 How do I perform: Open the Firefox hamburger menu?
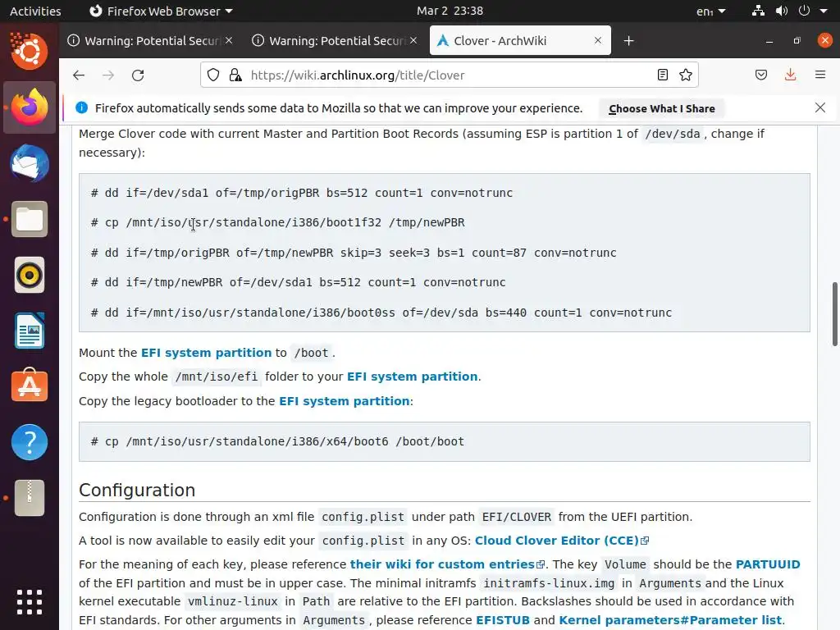(x=820, y=75)
